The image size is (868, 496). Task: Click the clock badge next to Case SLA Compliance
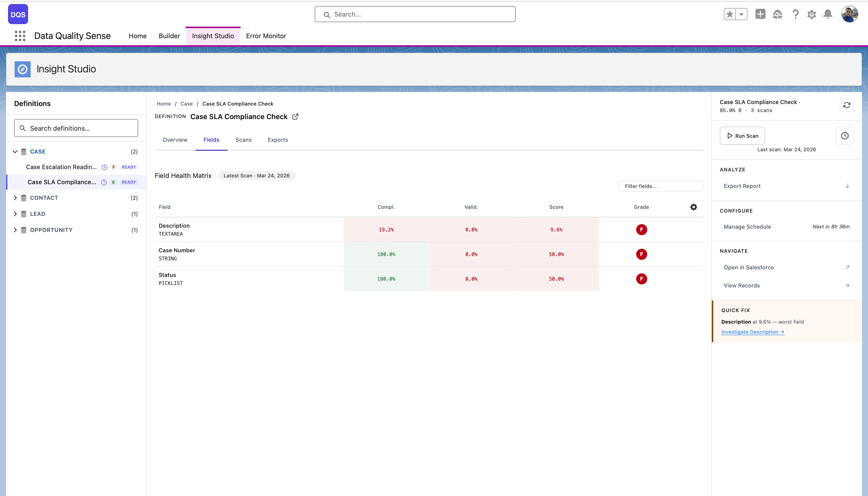[x=104, y=182]
